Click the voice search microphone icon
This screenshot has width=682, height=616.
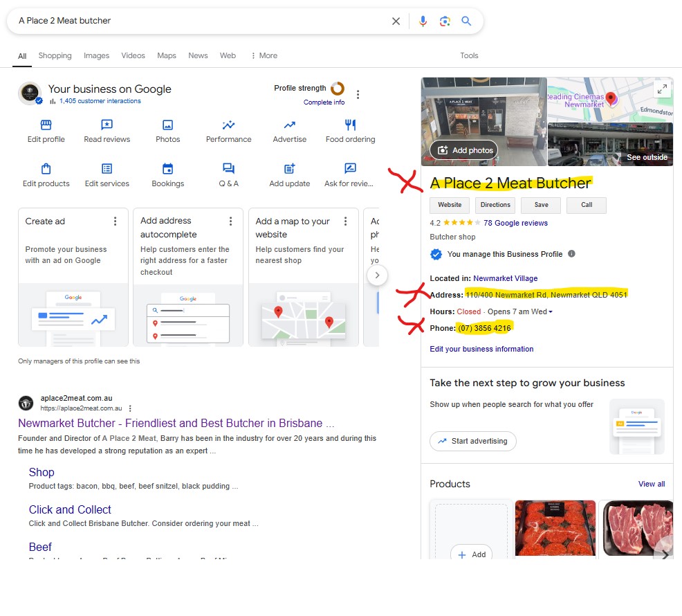(x=423, y=21)
